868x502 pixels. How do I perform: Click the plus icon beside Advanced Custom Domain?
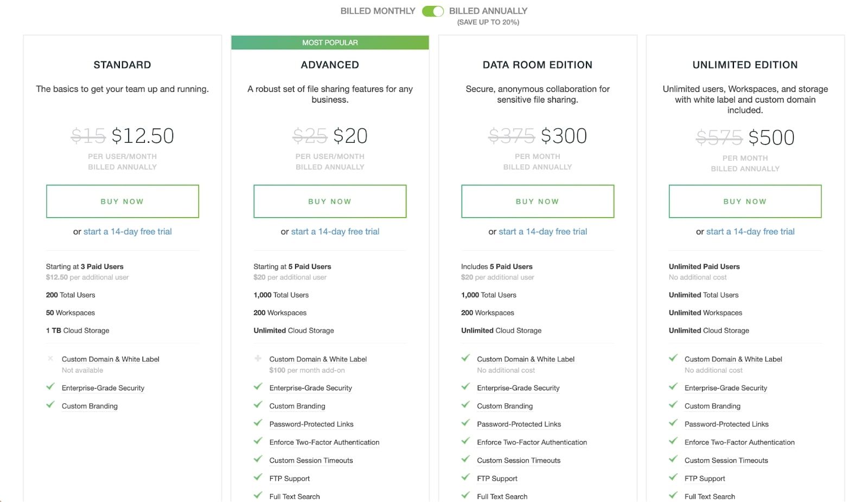pos(258,359)
